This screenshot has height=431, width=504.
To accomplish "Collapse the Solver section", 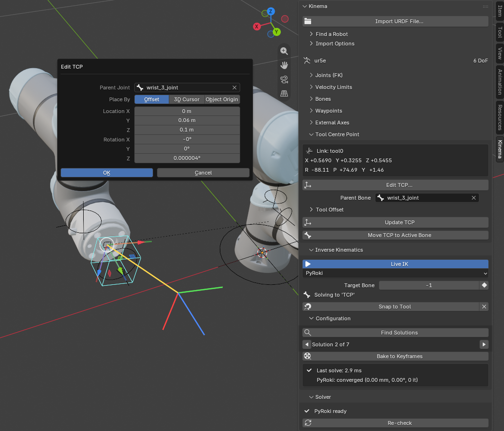I will coord(311,397).
